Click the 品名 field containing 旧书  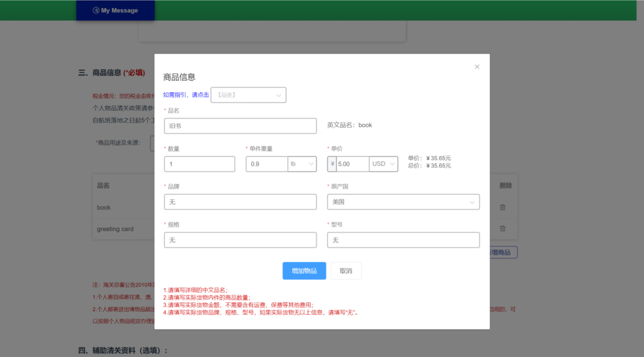240,126
